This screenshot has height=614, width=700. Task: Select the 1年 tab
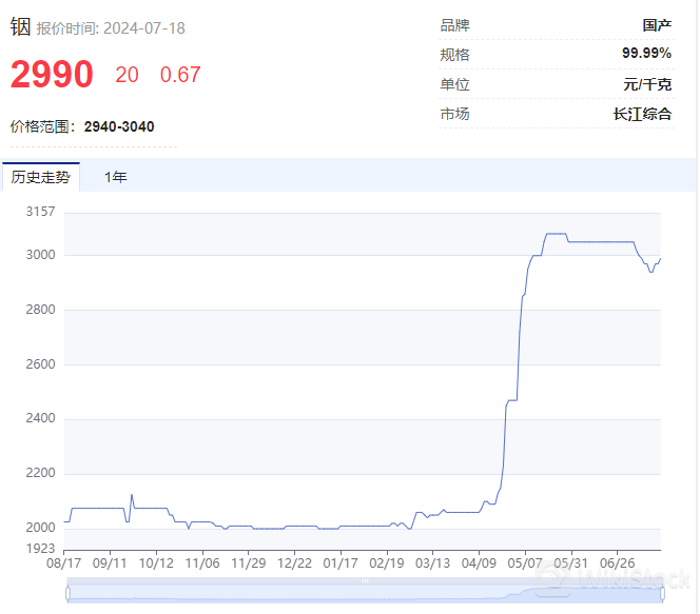point(116,177)
